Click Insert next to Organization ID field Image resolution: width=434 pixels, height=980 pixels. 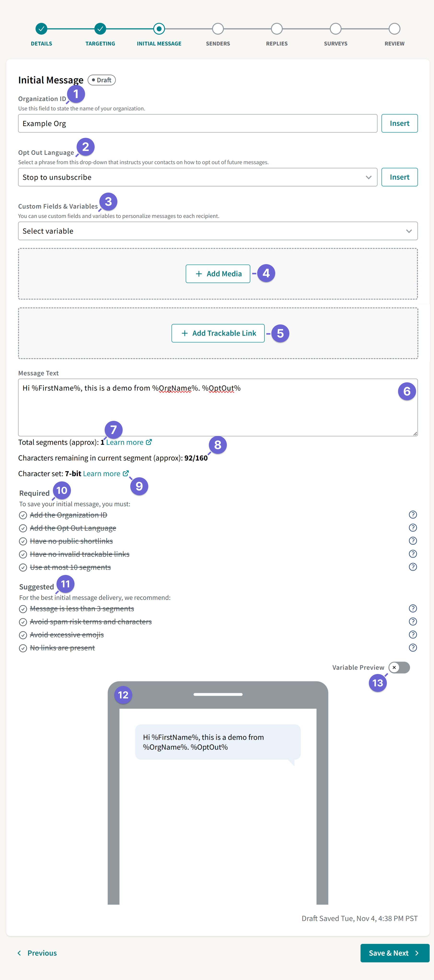click(x=399, y=123)
